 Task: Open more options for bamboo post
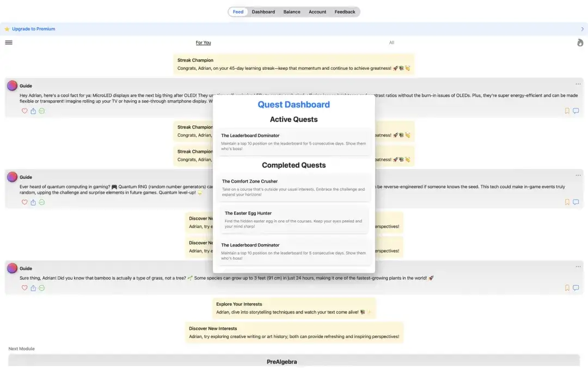pyautogui.click(x=578, y=267)
